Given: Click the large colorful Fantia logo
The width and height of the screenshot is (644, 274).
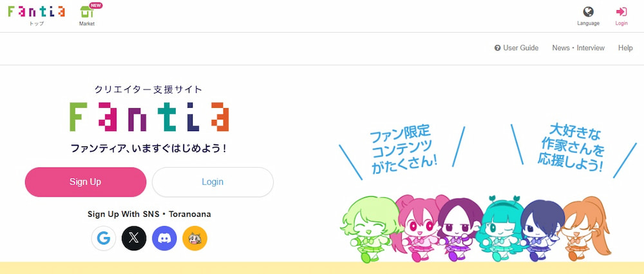Looking at the screenshot, I should point(149,117).
